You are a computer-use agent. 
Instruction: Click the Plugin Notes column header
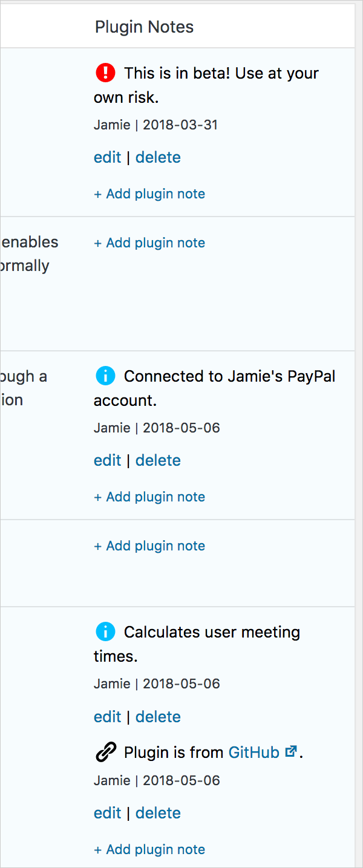144,27
